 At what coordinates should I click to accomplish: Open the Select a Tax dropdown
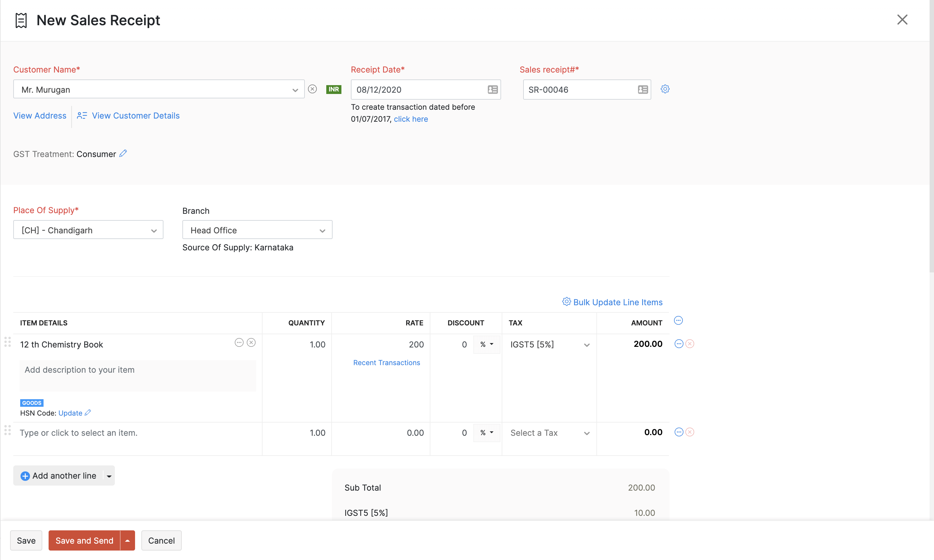click(549, 433)
